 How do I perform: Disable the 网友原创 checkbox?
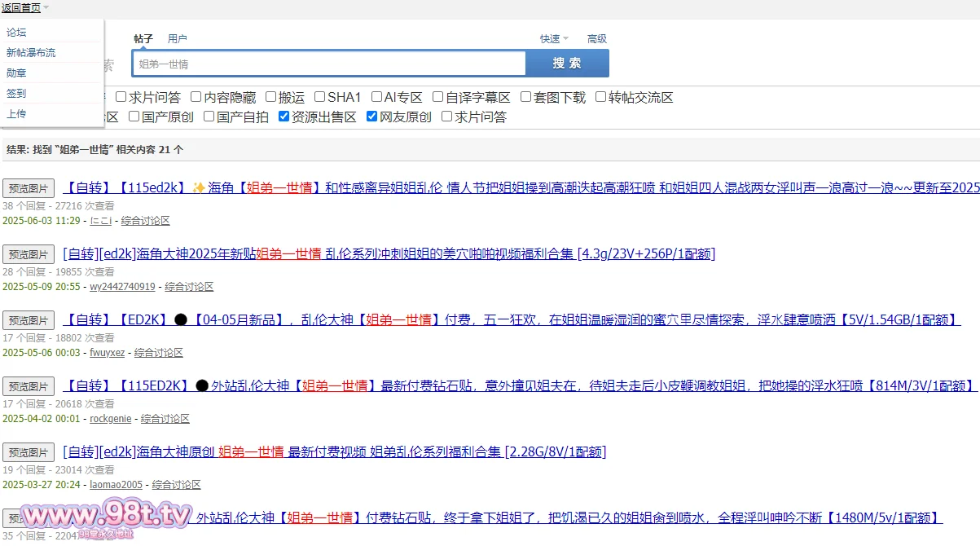(372, 117)
